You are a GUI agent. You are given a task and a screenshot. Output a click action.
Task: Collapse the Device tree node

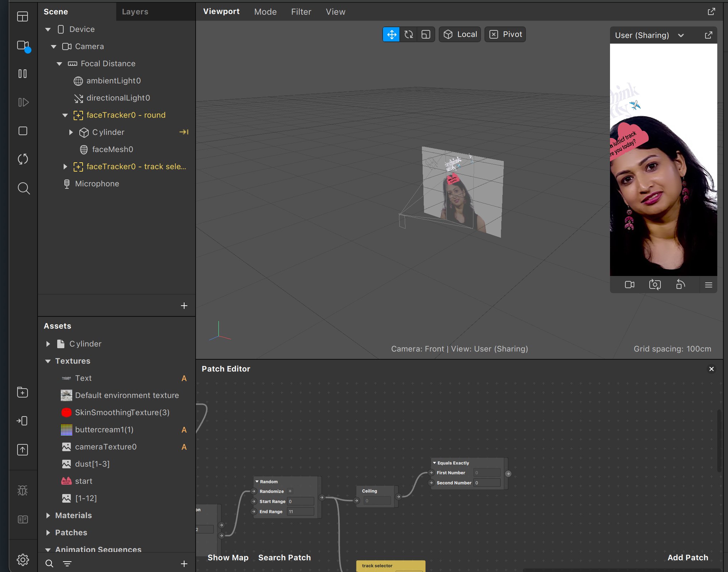[48, 29]
